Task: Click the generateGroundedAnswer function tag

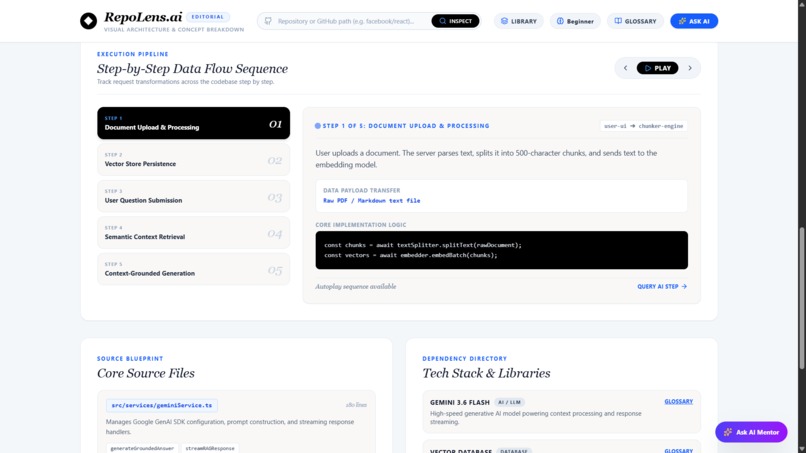Action: click(x=142, y=448)
